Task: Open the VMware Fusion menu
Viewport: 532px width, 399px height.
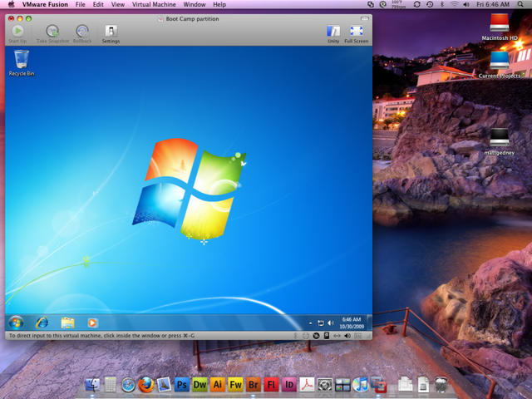Action: point(45,4)
